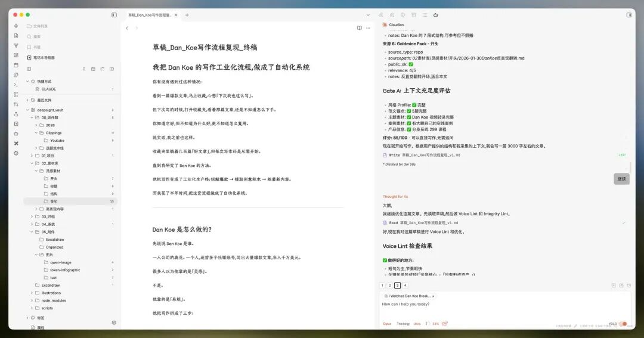This screenshot has height=338, width=644.
Task: Expand the 03_归档 folder
Action: 32,216
